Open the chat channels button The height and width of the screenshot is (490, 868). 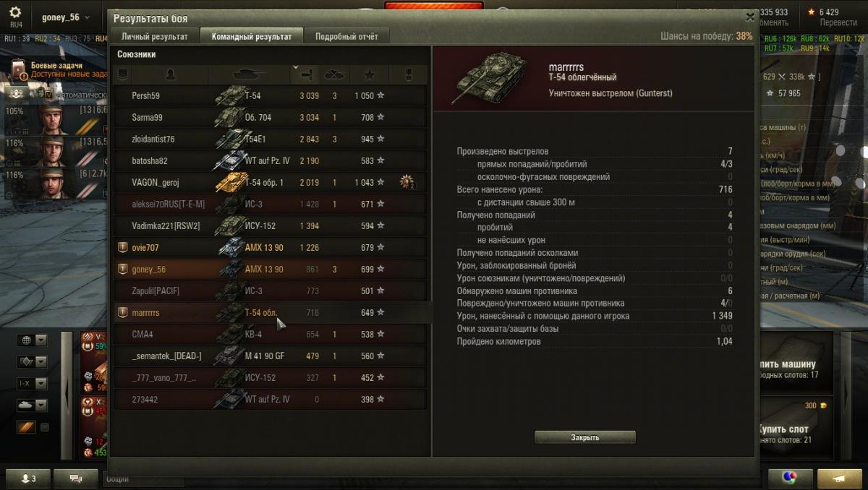(x=75, y=478)
